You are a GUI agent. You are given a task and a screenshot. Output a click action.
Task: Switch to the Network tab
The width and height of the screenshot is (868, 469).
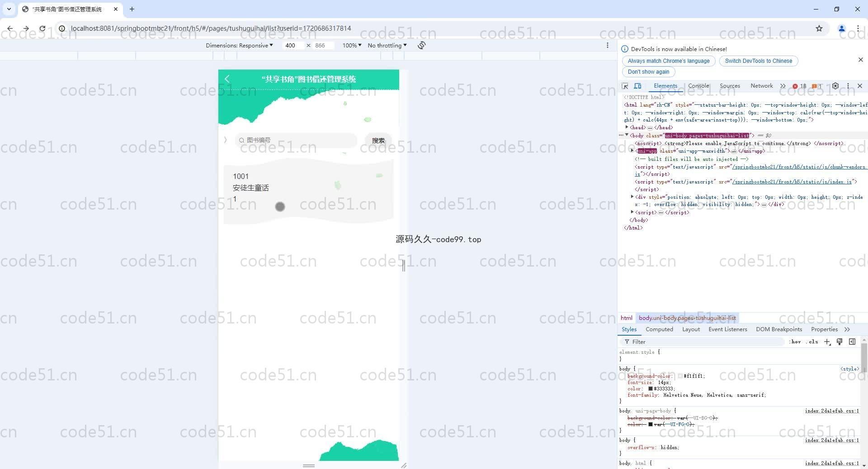(x=761, y=86)
